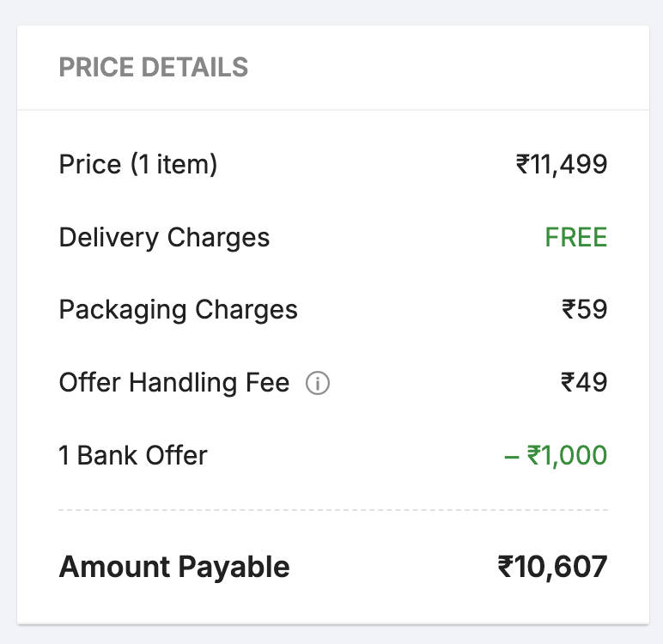Click the ₹10,607 total amount
The image size is (663, 644).
552,567
